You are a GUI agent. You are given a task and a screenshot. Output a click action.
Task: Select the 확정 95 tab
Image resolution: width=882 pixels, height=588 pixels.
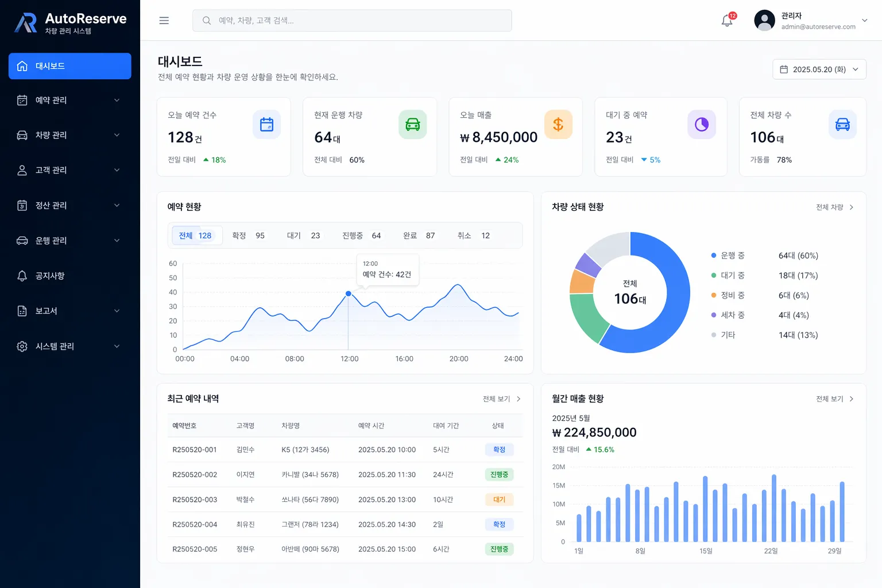248,235
